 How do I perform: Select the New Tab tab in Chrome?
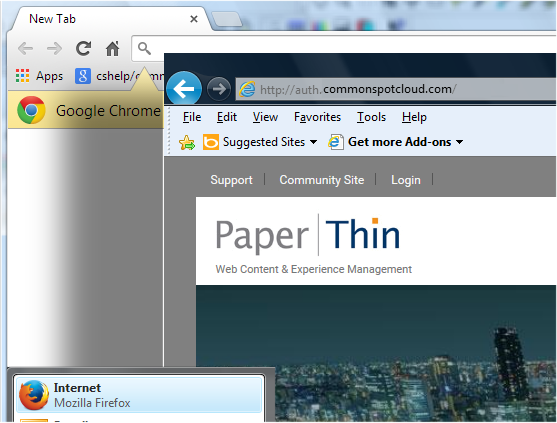(x=110, y=19)
